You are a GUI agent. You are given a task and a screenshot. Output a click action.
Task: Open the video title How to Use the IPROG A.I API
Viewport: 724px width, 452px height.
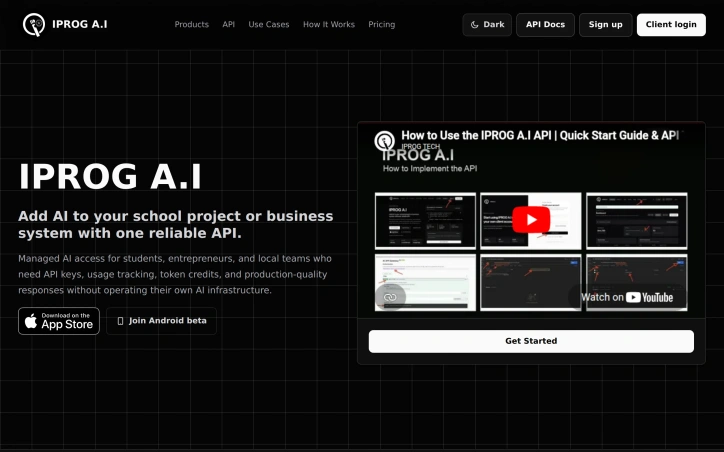pos(540,135)
